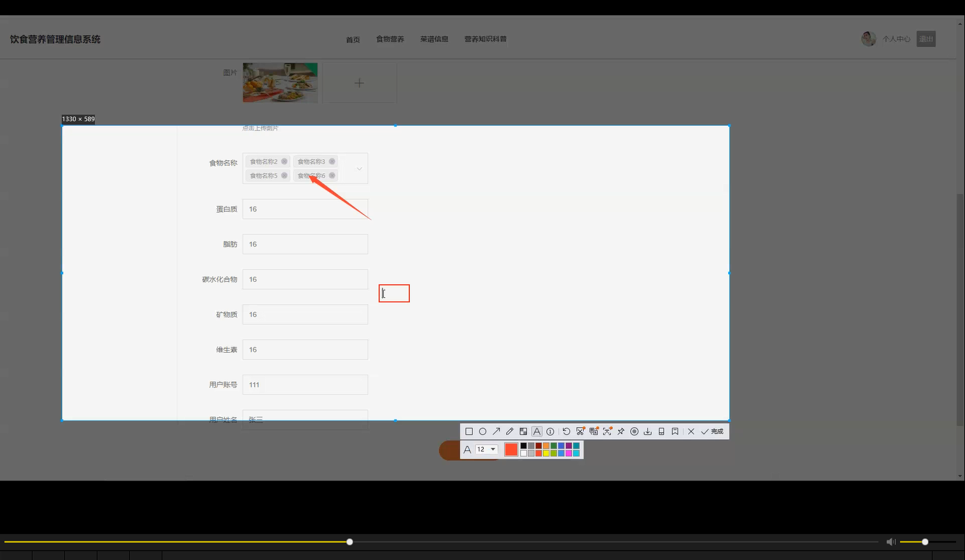The image size is (965, 560).
Task: Expand the 食物名称 selection dropdown
Action: coord(358,168)
